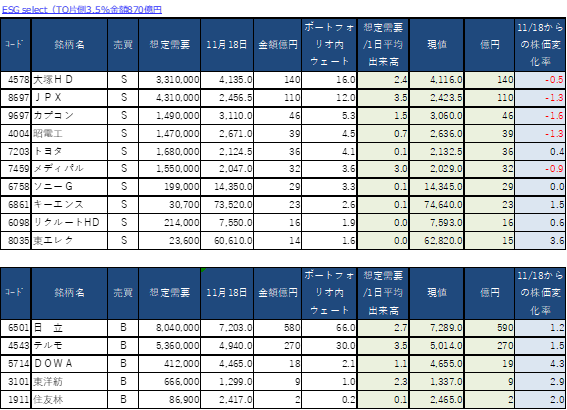Image resolution: width=567 pixels, height=410 pixels.
Task: Open the ESG select title link
Action: pyautogui.click(x=82, y=9)
